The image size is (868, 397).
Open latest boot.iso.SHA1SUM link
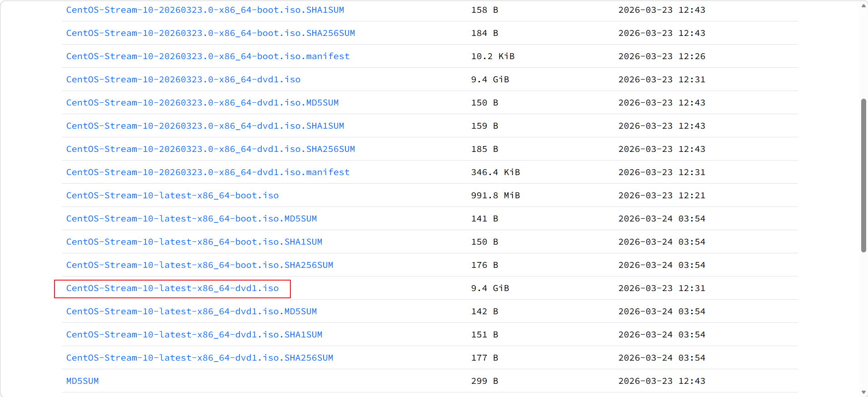pos(194,242)
